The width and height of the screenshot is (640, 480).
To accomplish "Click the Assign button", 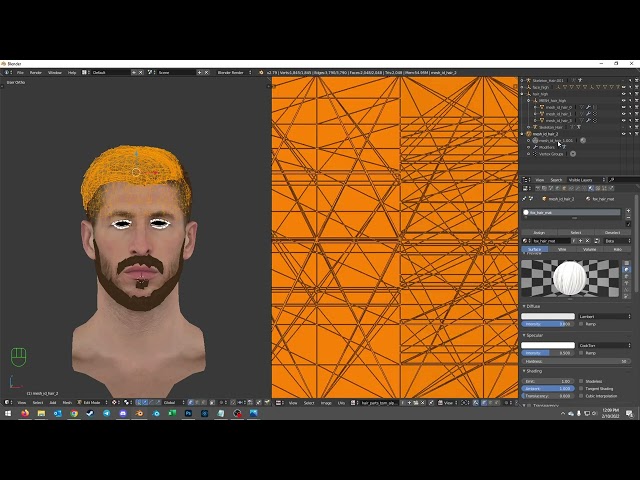I will [539, 232].
